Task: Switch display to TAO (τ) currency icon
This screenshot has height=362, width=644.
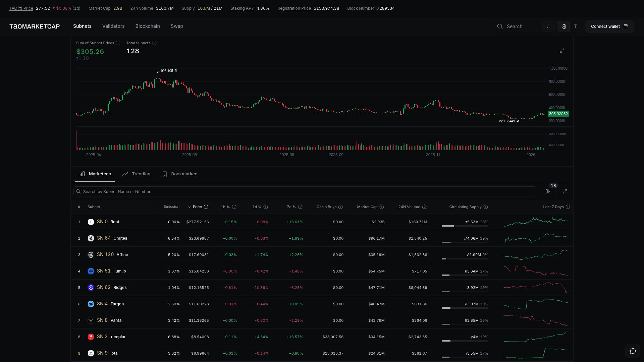Action: (576, 26)
